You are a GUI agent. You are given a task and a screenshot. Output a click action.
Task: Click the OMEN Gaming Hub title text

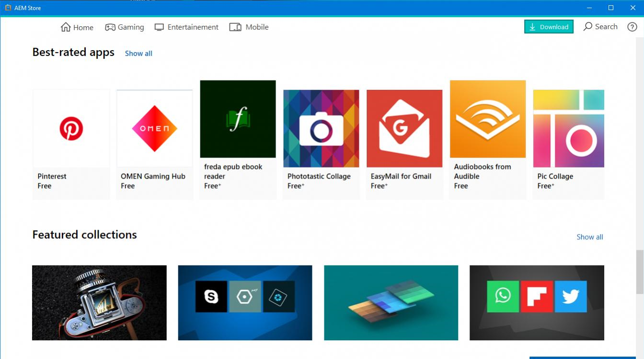(x=153, y=176)
